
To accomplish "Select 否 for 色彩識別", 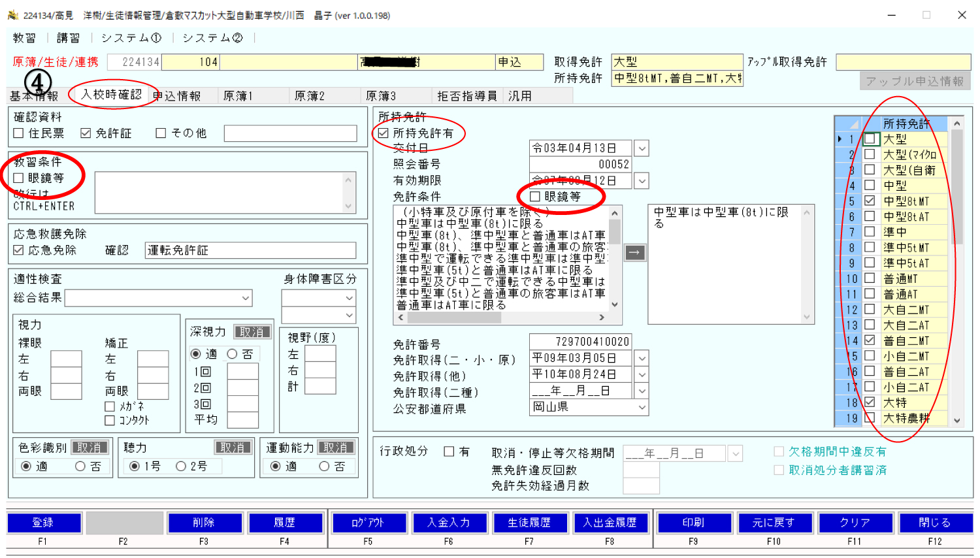I will tap(80, 467).
